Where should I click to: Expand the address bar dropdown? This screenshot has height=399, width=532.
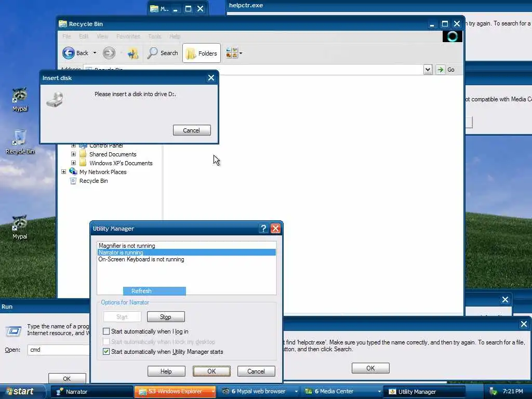pos(428,70)
